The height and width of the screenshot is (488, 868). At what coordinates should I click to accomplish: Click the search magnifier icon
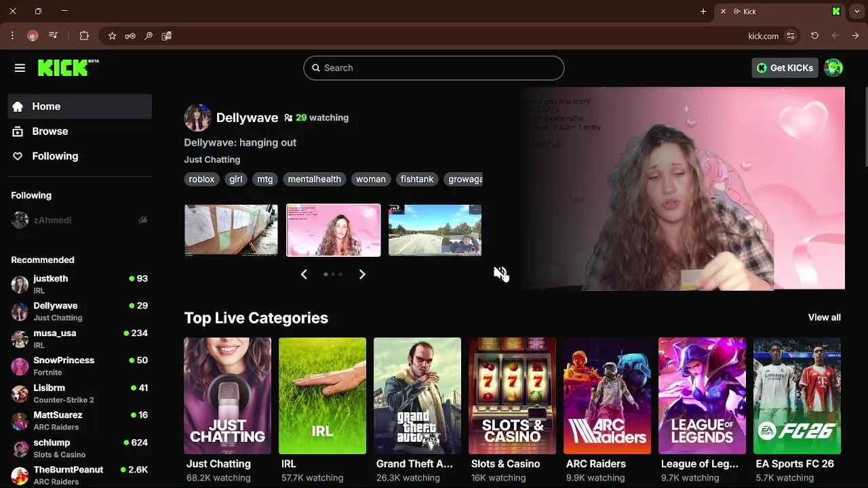pos(315,68)
